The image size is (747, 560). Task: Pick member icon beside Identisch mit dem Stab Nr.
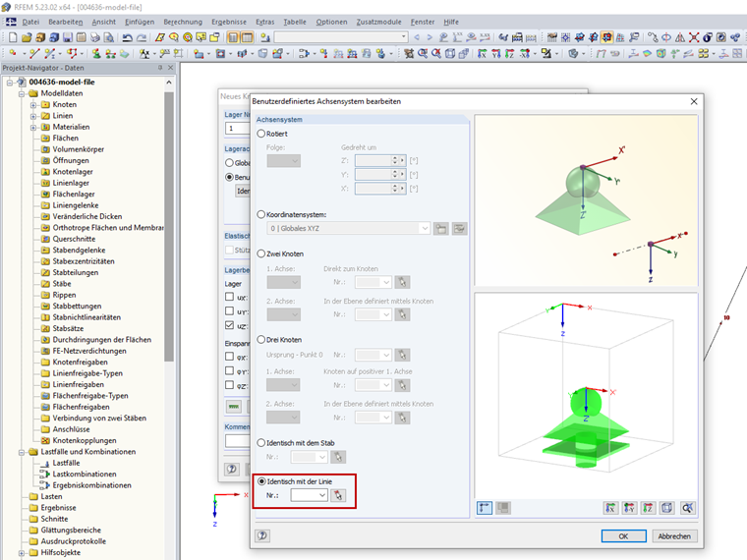click(338, 457)
